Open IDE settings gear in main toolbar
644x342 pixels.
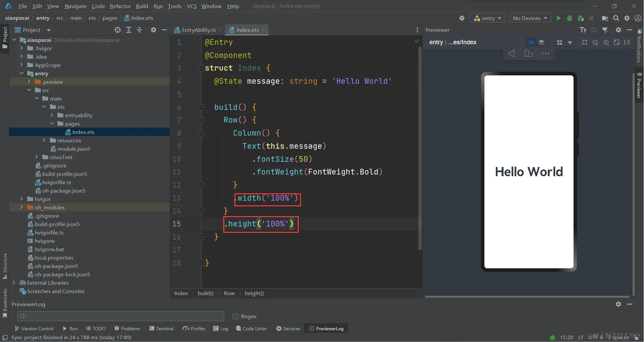pyautogui.click(x=627, y=18)
